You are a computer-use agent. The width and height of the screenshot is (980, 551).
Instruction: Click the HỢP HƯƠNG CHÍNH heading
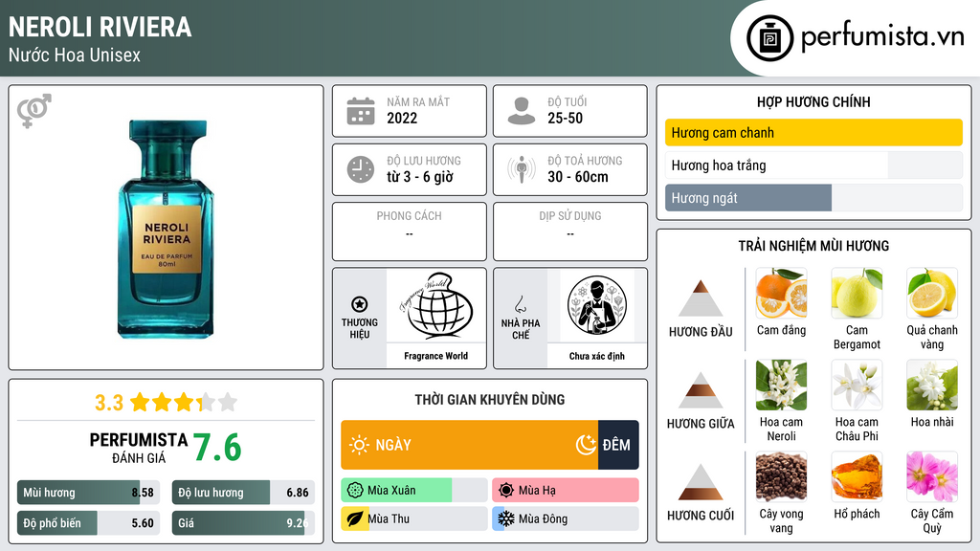coord(813,101)
